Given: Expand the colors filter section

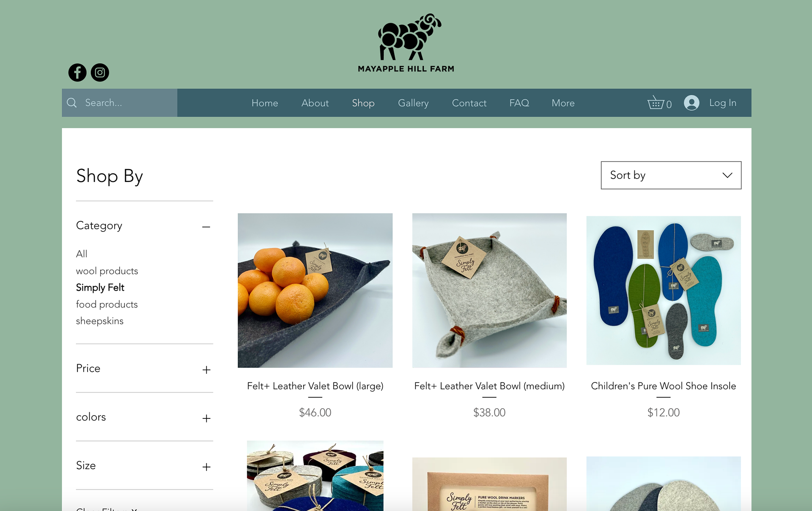Looking at the screenshot, I should coord(206,418).
